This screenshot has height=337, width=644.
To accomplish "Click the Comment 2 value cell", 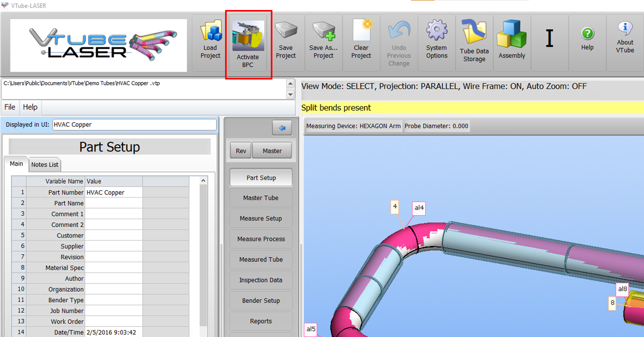I will pyautogui.click(x=114, y=225).
